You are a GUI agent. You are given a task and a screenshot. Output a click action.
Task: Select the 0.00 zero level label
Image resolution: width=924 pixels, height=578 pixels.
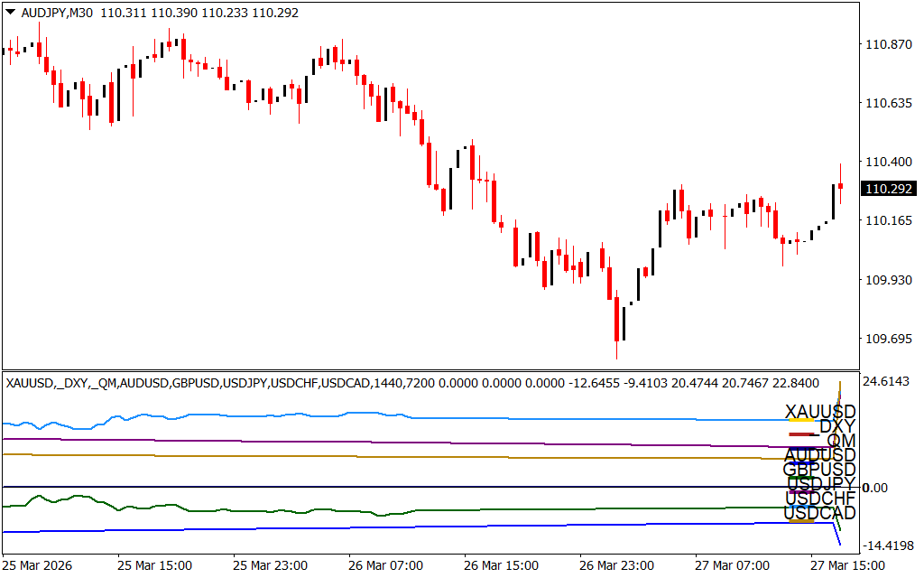[x=877, y=488]
